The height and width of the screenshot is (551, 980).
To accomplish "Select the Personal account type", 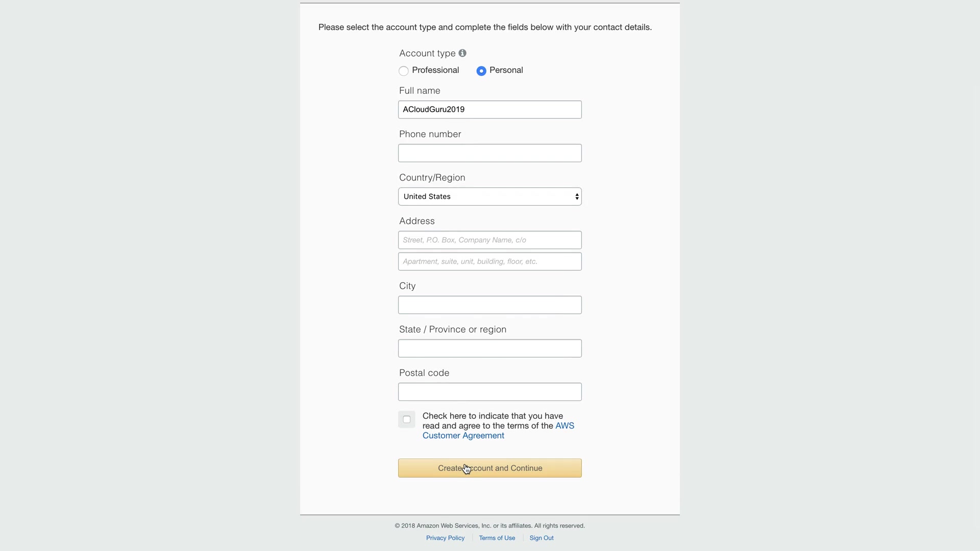I will [481, 71].
